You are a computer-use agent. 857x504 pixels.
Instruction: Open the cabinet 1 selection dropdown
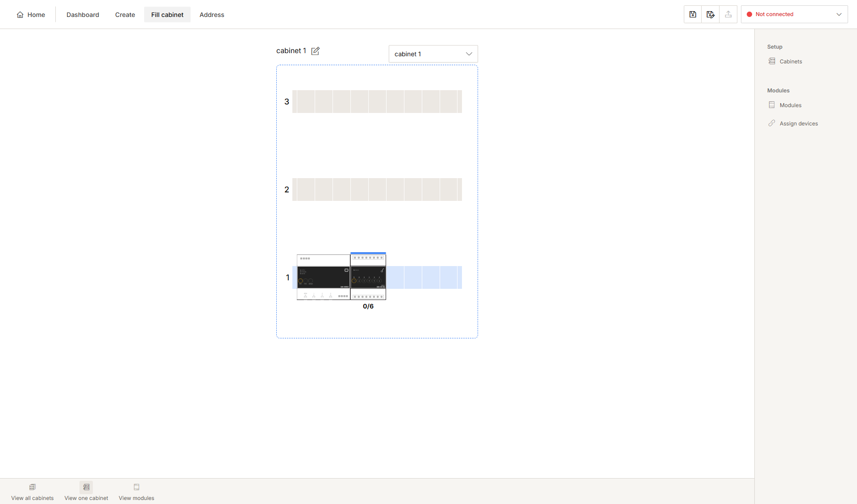[433, 54]
